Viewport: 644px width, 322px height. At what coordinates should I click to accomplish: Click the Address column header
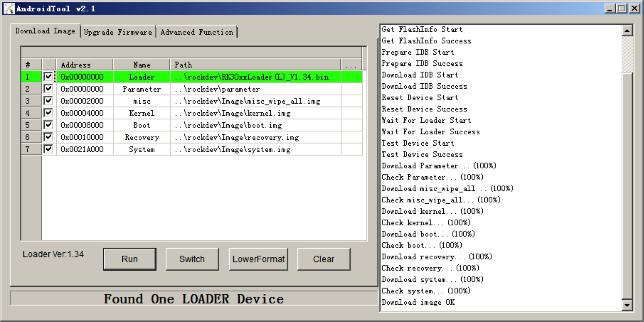click(84, 65)
